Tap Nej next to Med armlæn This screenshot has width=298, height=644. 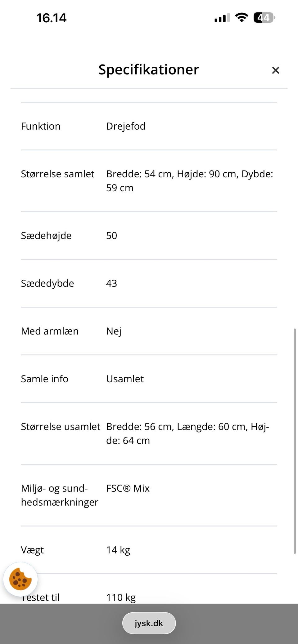click(x=114, y=331)
